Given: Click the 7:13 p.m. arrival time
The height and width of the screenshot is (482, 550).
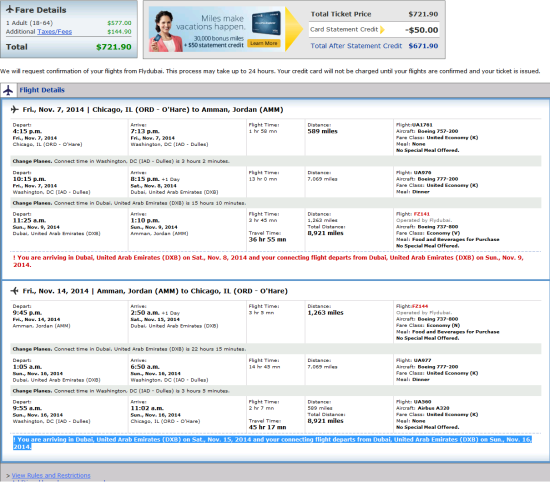Looking at the screenshot, I should pyautogui.click(x=145, y=131).
